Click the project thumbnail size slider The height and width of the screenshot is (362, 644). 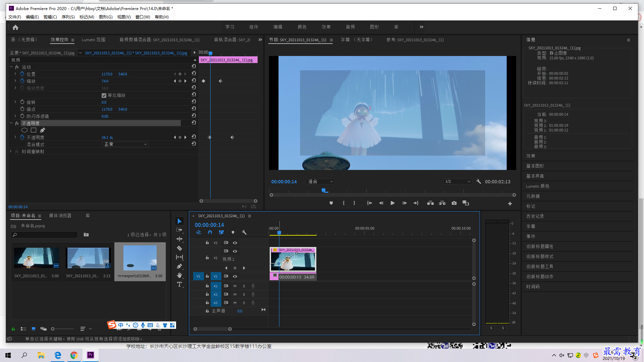click(x=62, y=329)
